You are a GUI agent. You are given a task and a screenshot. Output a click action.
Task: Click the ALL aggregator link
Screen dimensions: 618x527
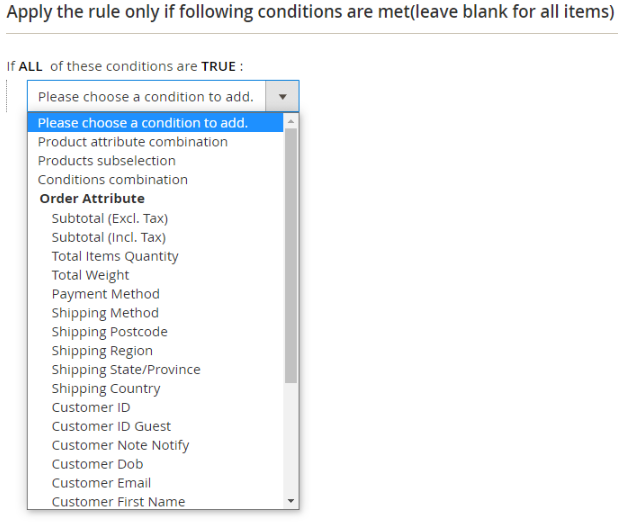(x=31, y=67)
